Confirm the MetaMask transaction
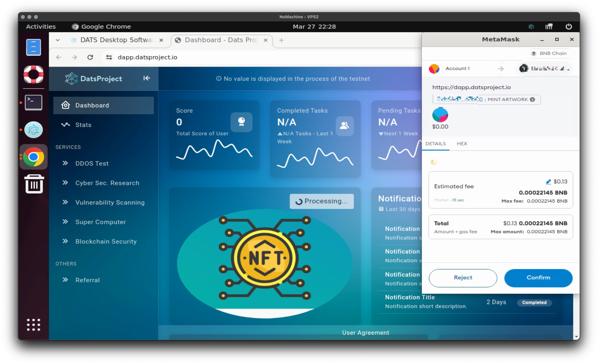Image resolution: width=598 pixels, height=364 pixels. 538,278
